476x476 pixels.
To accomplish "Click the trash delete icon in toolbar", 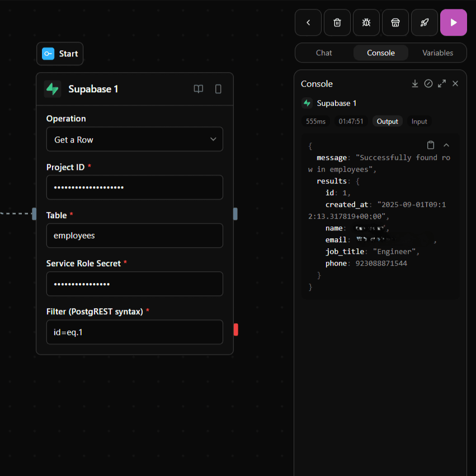I will point(337,22).
